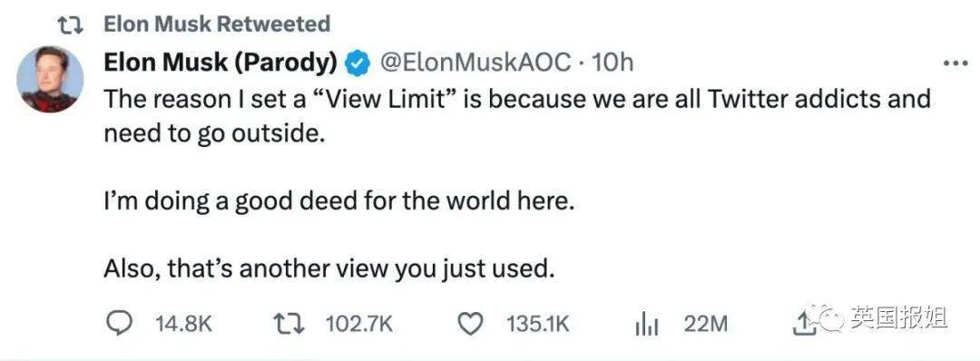
Task: Click the 14.8K reply count
Action: (183, 324)
